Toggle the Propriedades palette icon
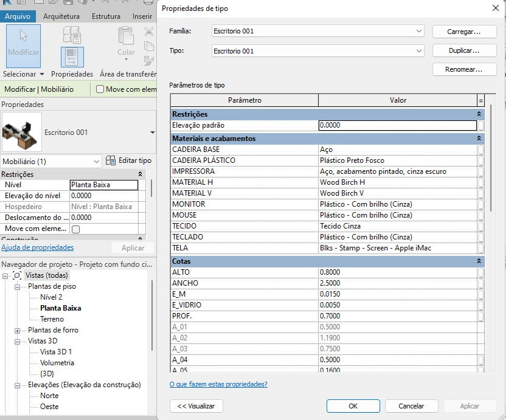 72,57
